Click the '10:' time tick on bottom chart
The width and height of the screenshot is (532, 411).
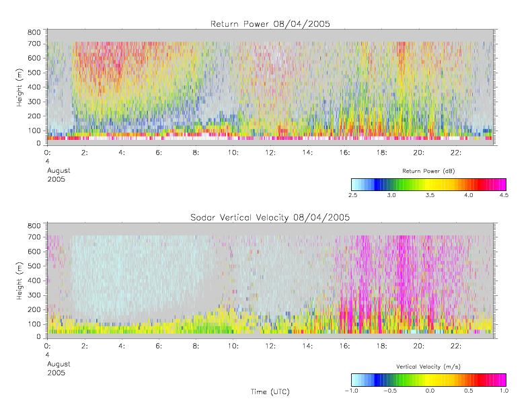pyautogui.click(x=233, y=346)
